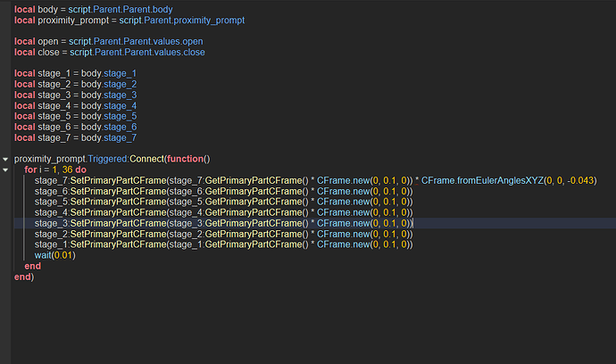616x364 pixels.
Task: Click the local stage_4 = body.stage_4 line
Action: tap(75, 106)
